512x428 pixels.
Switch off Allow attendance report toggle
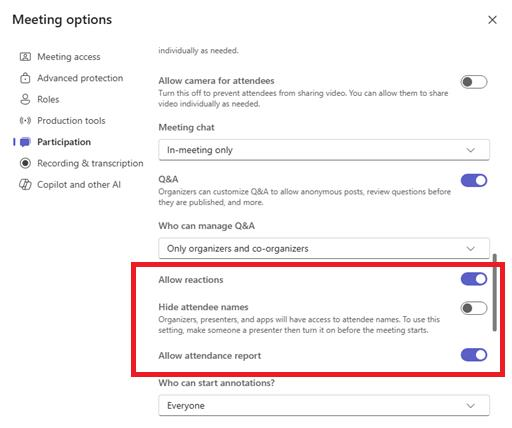pyautogui.click(x=474, y=355)
